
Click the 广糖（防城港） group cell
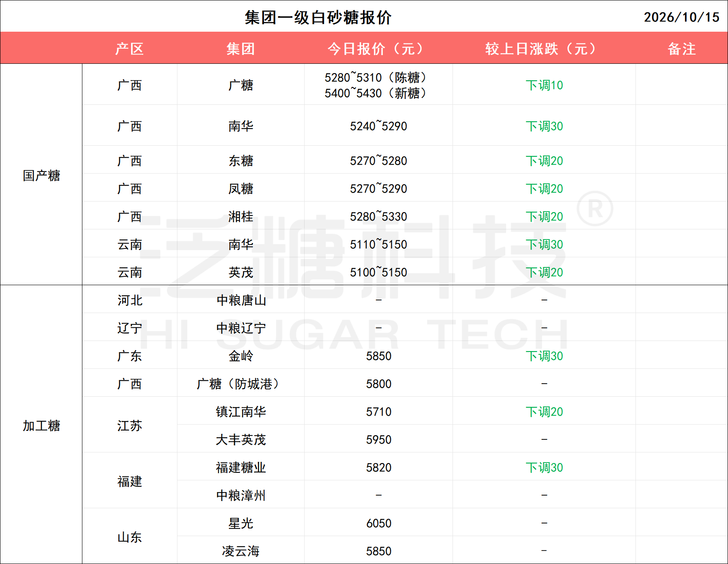(240, 384)
